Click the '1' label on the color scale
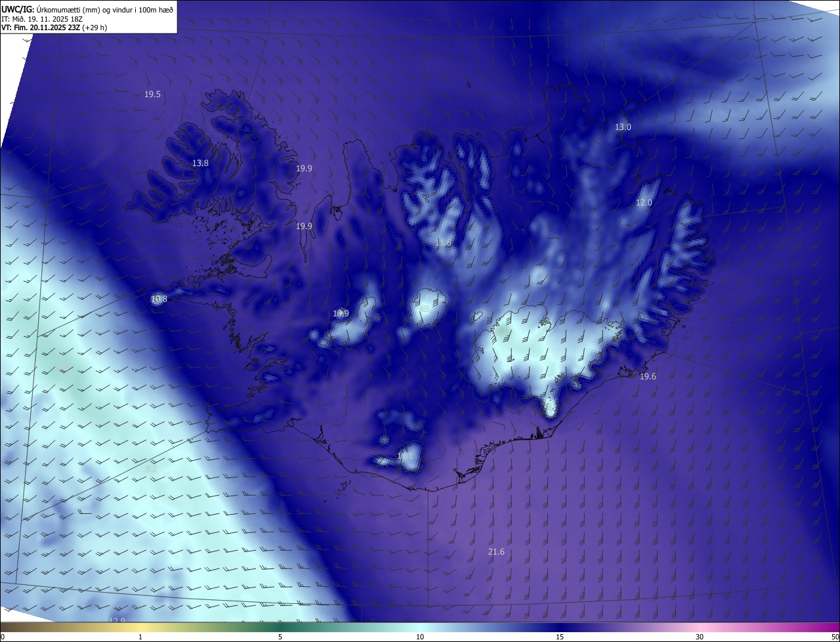 pos(140,637)
